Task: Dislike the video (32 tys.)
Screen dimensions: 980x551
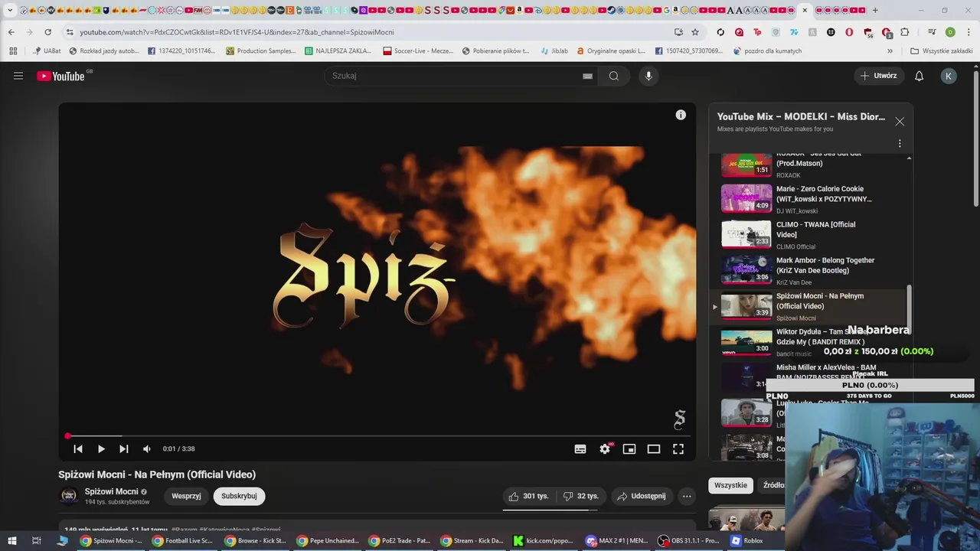Action: pos(581,496)
